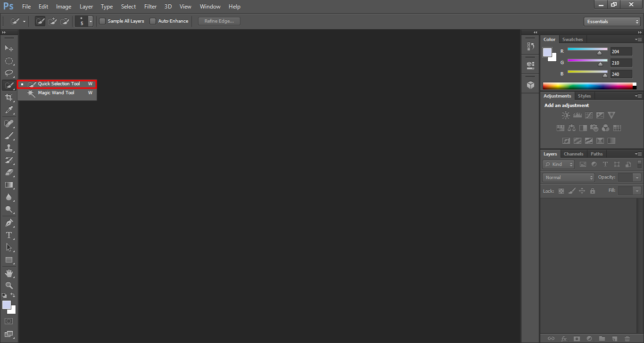Image resolution: width=644 pixels, height=343 pixels.
Task: Click the Add to selection mode button
Action: [x=53, y=21]
